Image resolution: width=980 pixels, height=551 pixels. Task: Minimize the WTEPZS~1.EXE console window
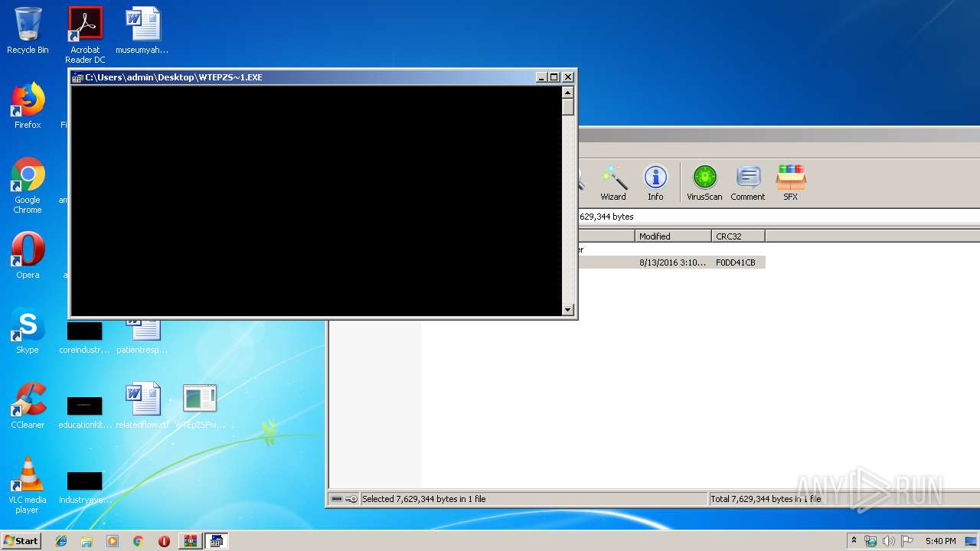pos(542,77)
